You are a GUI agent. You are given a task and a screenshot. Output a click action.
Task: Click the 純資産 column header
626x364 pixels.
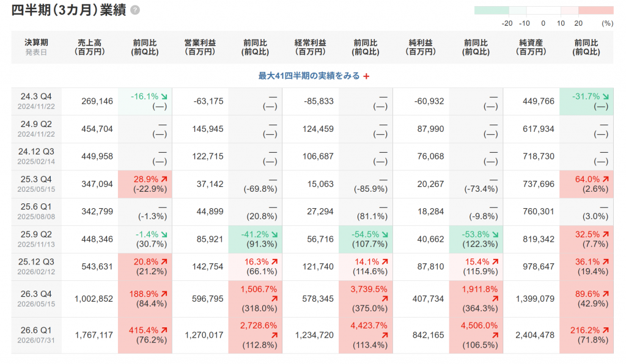(531, 47)
